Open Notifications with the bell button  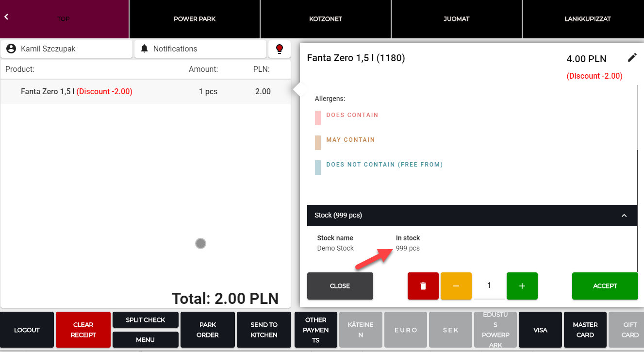tap(200, 49)
